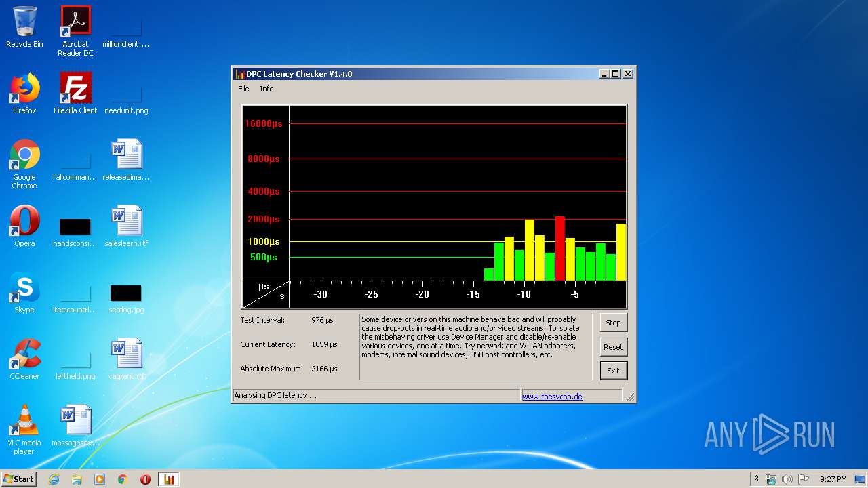Open Google Chrome desktop shortcut
This screenshot has width=868, height=488.
pos(24,163)
